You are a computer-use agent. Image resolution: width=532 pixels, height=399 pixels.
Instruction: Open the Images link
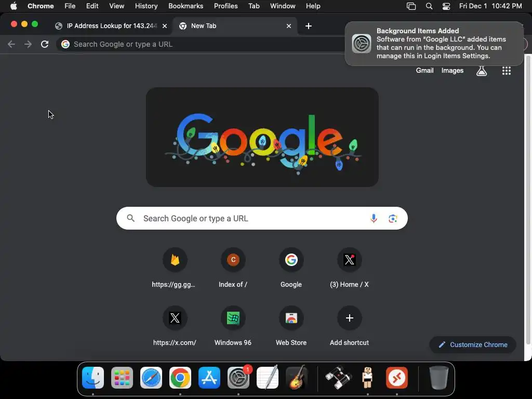coord(453,71)
